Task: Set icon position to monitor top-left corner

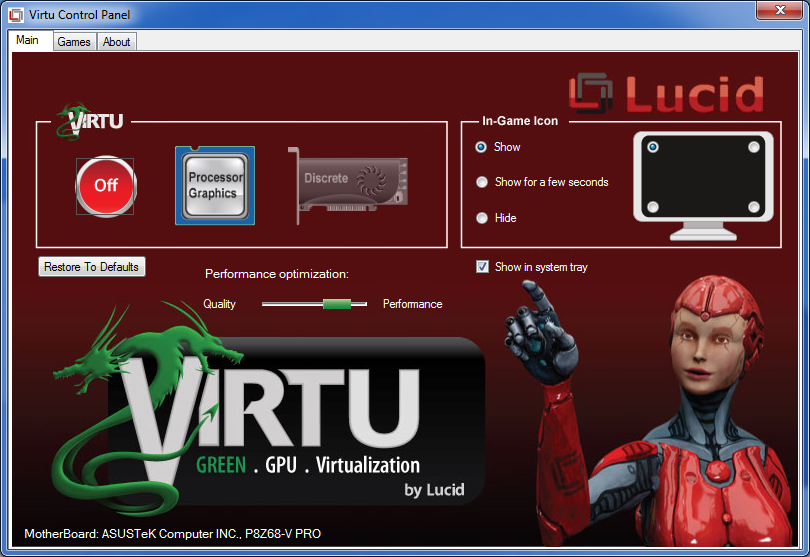Action: click(x=653, y=147)
